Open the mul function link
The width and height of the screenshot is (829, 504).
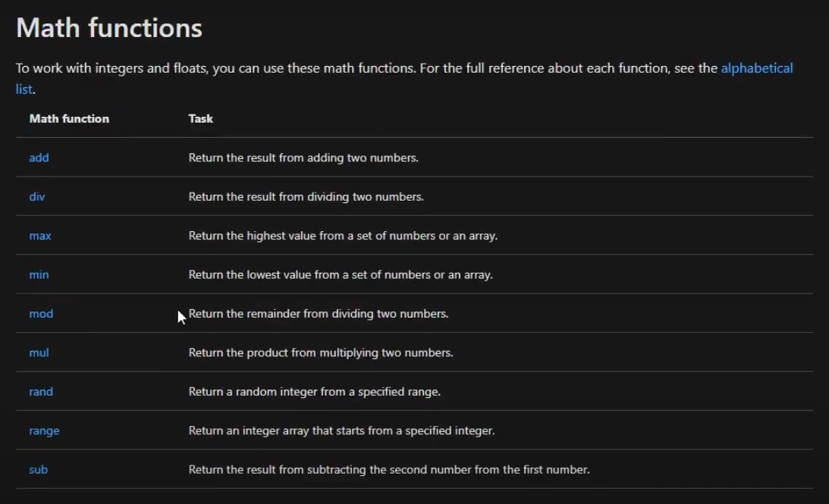click(39, 353)
